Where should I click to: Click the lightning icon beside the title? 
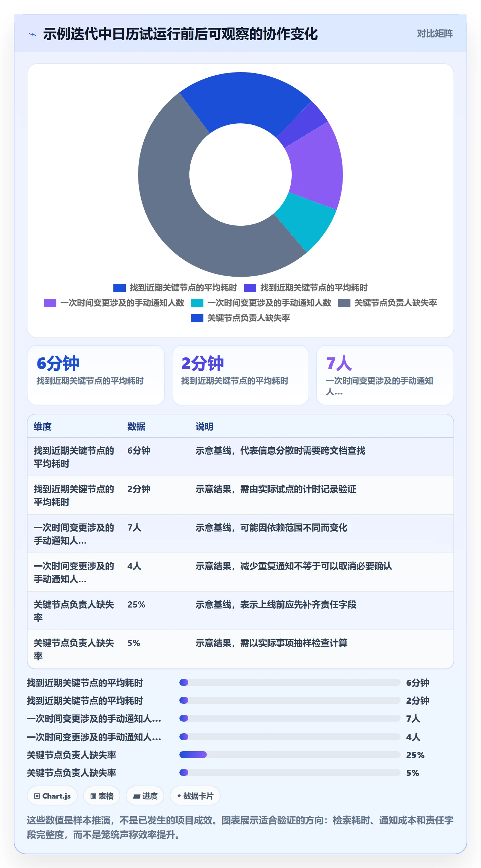click(33, 34)
